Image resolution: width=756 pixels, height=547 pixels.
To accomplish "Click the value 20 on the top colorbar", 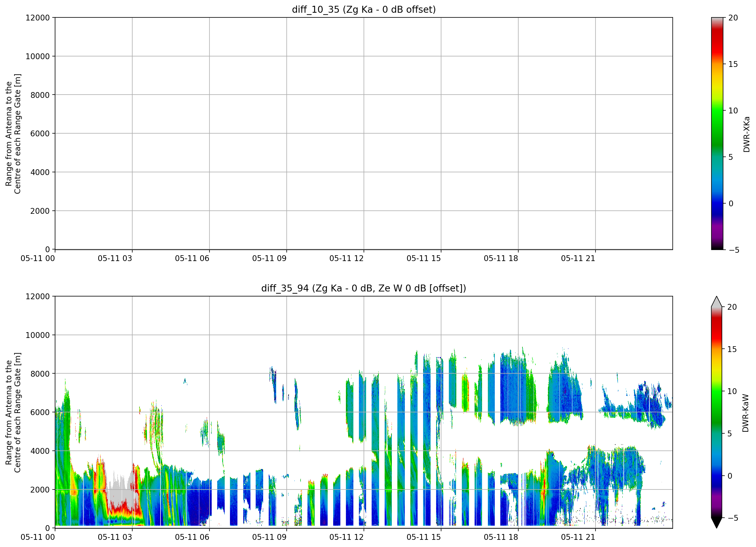I will (733, 18).
